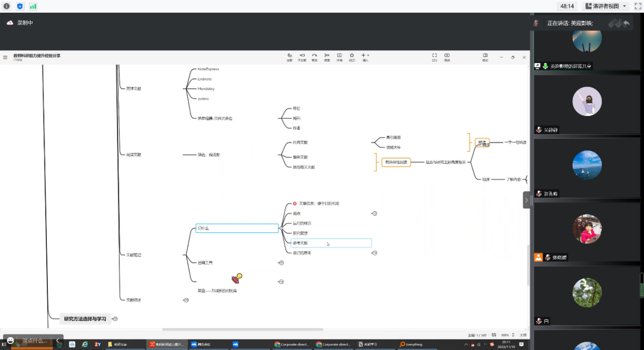Expand the 文献综述 collapsed branch

[186, 300]
